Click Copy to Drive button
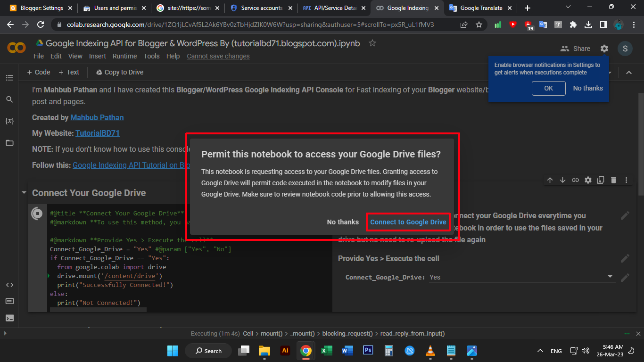644x362 pixels. tap(120, 72)
